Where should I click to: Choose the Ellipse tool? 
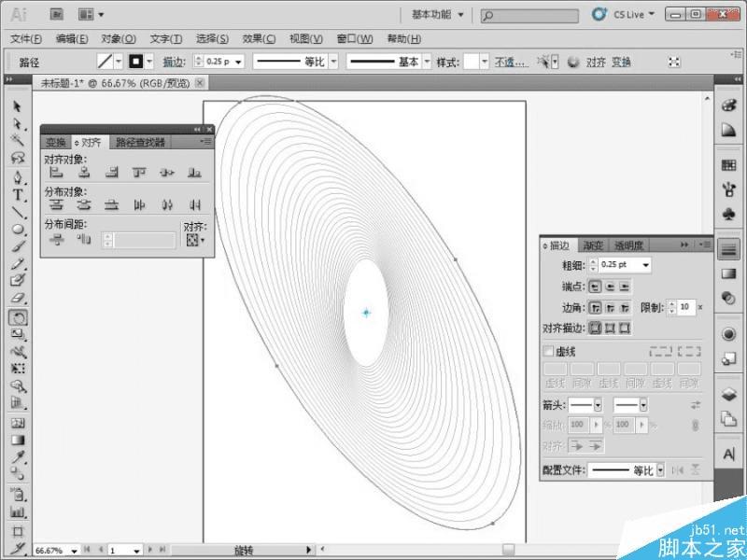[x=17, y=229]
